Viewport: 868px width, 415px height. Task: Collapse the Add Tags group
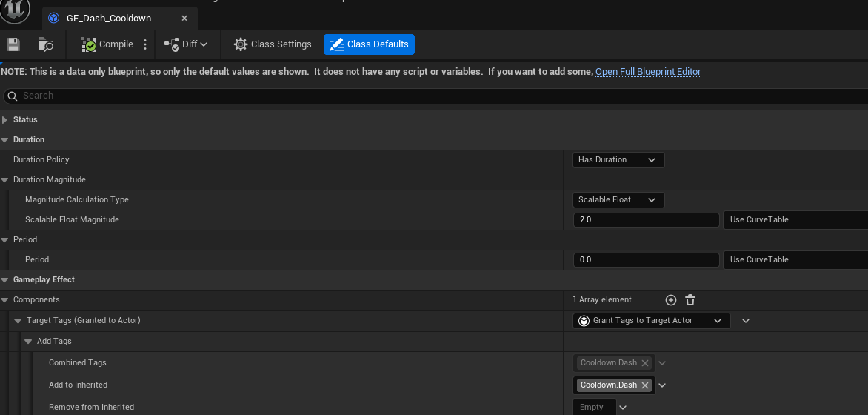[x=28, y=342]
